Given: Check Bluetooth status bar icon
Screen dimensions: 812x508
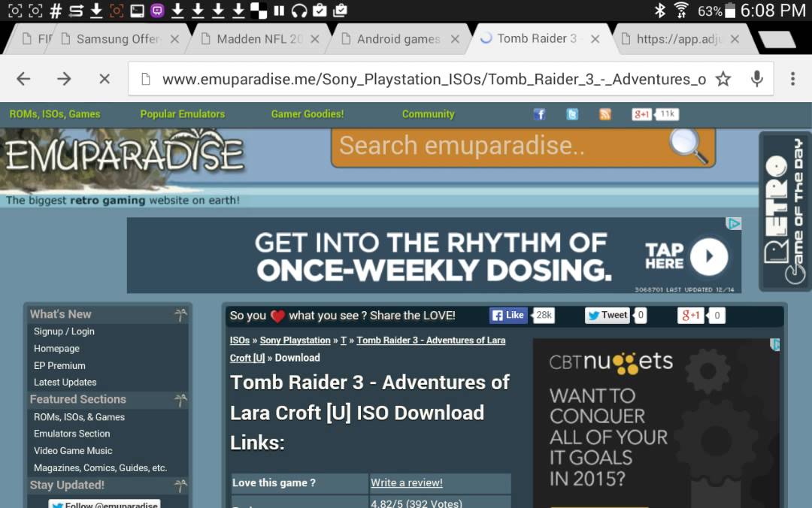Looking at the screenshot, I should [660, 11].
